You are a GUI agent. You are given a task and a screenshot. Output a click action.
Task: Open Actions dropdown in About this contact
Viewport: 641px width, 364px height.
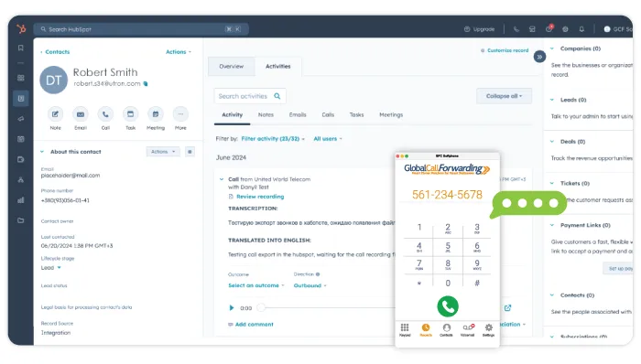(x=163, y=152)
